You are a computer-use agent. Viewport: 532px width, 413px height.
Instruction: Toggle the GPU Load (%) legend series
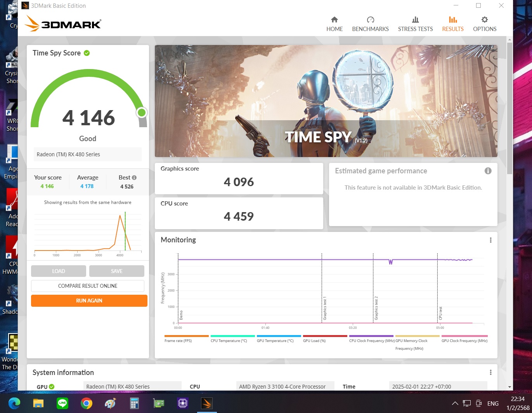tap(314, 340)
